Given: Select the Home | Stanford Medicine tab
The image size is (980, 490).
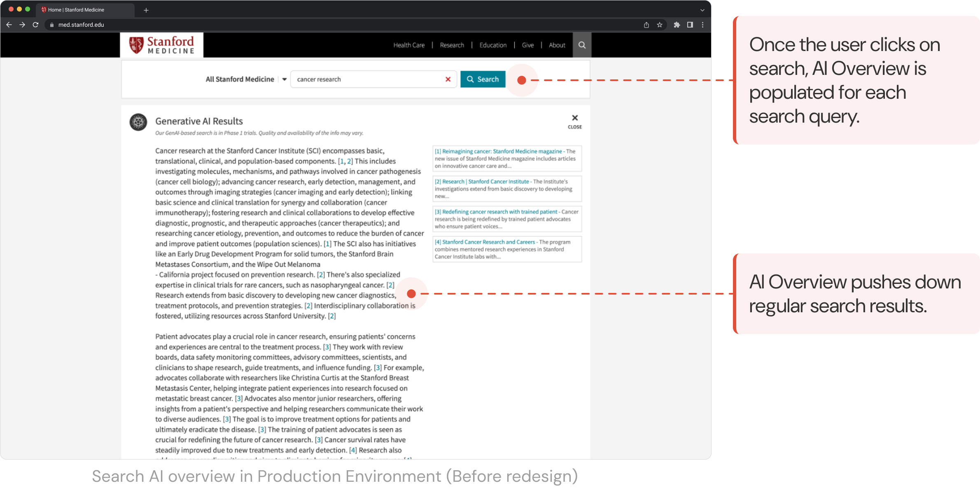Looking at the screenshot, I should [85, 10].
